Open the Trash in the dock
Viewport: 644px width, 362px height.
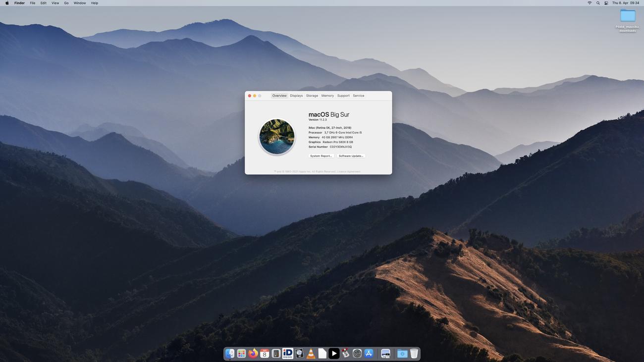coord(414,354)
